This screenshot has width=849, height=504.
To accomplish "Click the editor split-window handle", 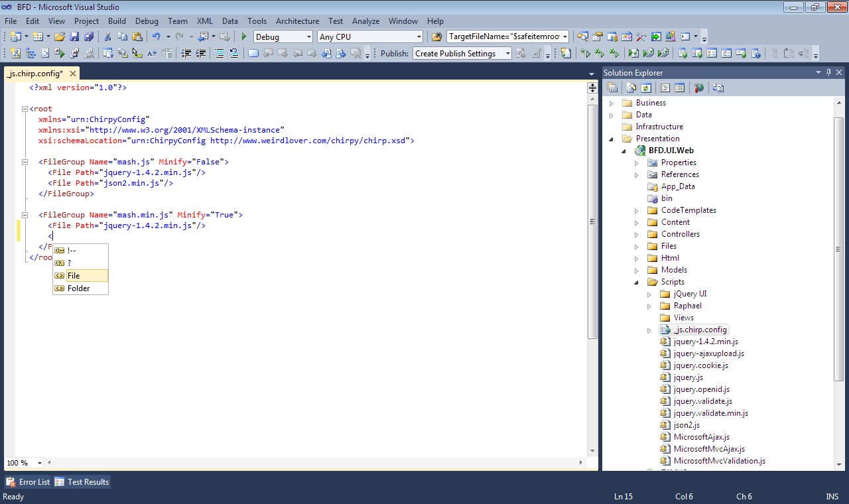I will click(x=592, y=88).
